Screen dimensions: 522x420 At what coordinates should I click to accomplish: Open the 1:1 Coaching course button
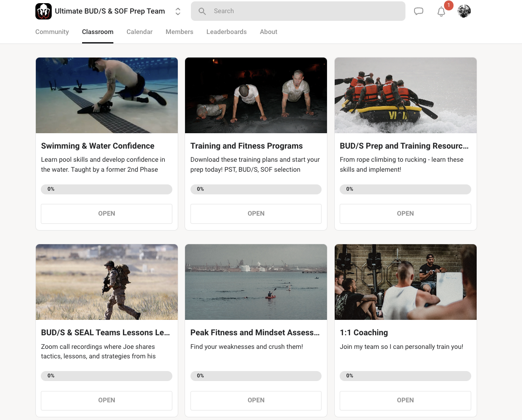[x=405, y=400]
